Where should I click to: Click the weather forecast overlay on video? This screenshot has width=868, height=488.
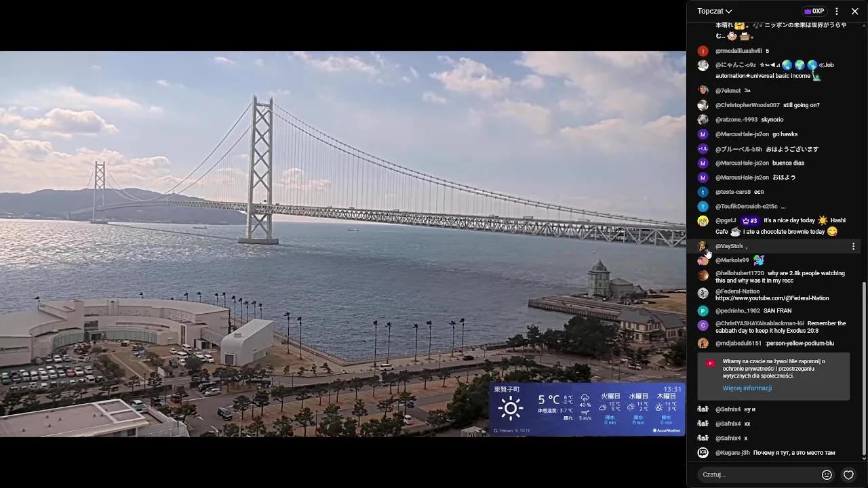point(587,409)
